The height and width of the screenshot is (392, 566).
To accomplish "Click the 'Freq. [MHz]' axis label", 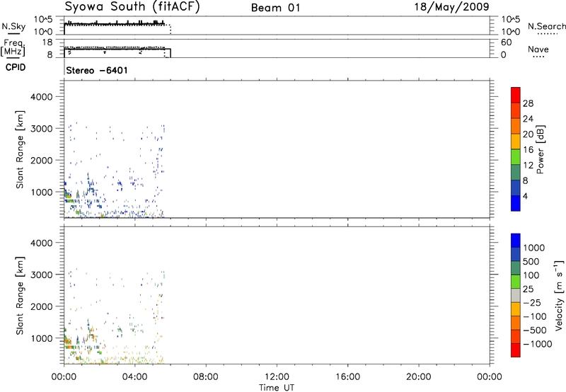I will [x=13, y=48].
